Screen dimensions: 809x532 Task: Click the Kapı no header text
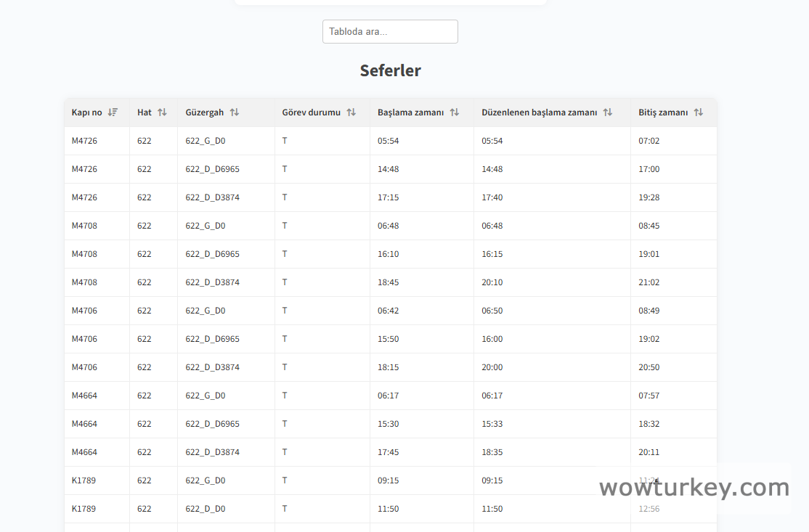(86, 112)
